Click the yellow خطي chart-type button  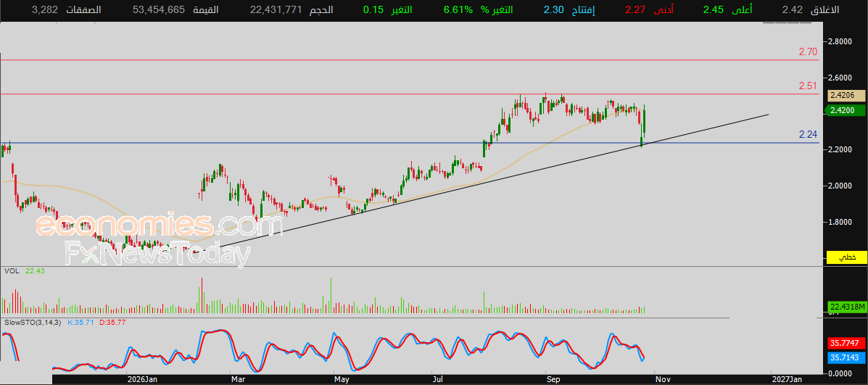point(846,257)
